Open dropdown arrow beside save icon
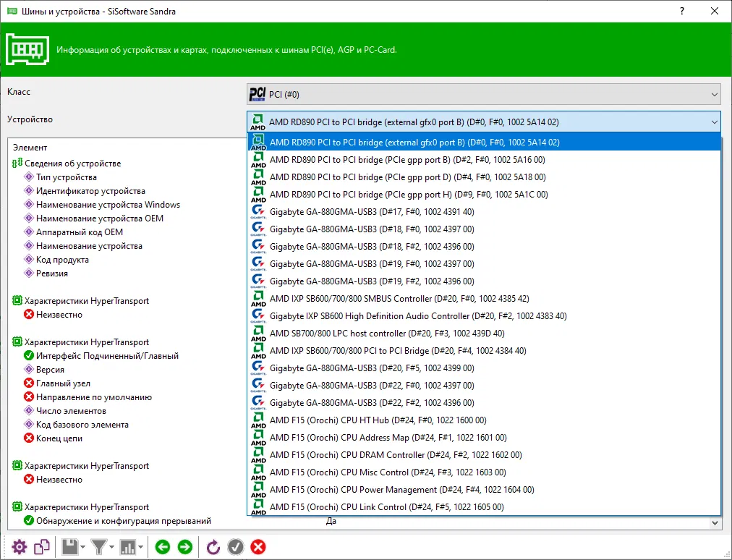The image size is (732, 560). tap(82, 547)
